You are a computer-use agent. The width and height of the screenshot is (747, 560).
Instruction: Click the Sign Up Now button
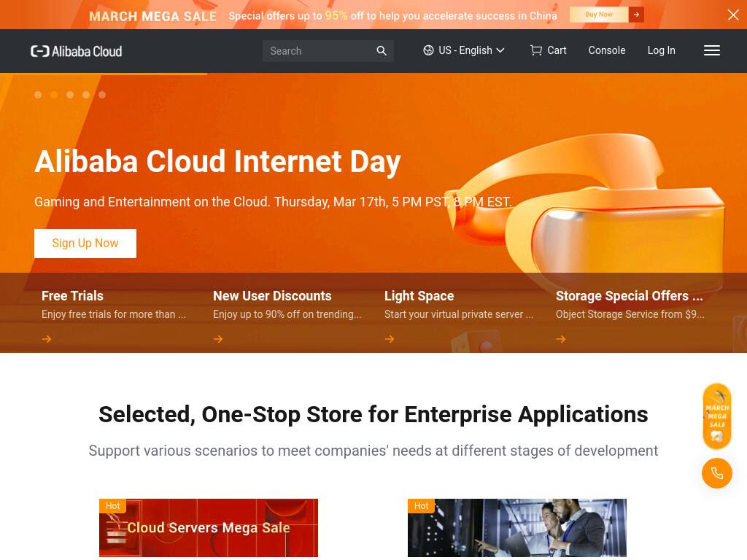(85, 244)
